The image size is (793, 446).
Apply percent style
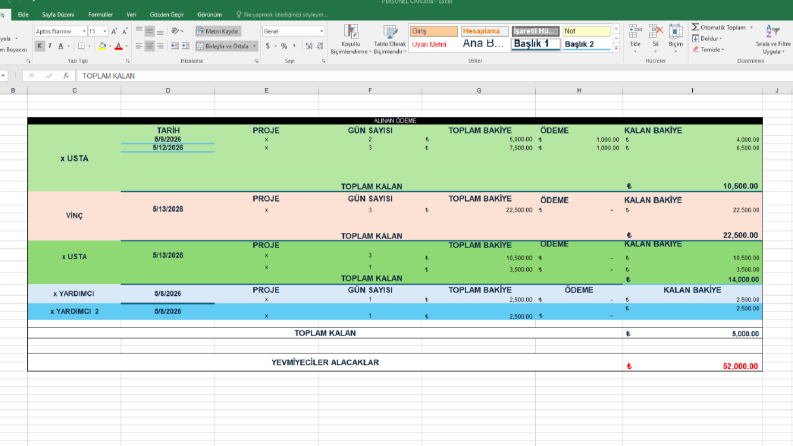click(x=284, y=46)
